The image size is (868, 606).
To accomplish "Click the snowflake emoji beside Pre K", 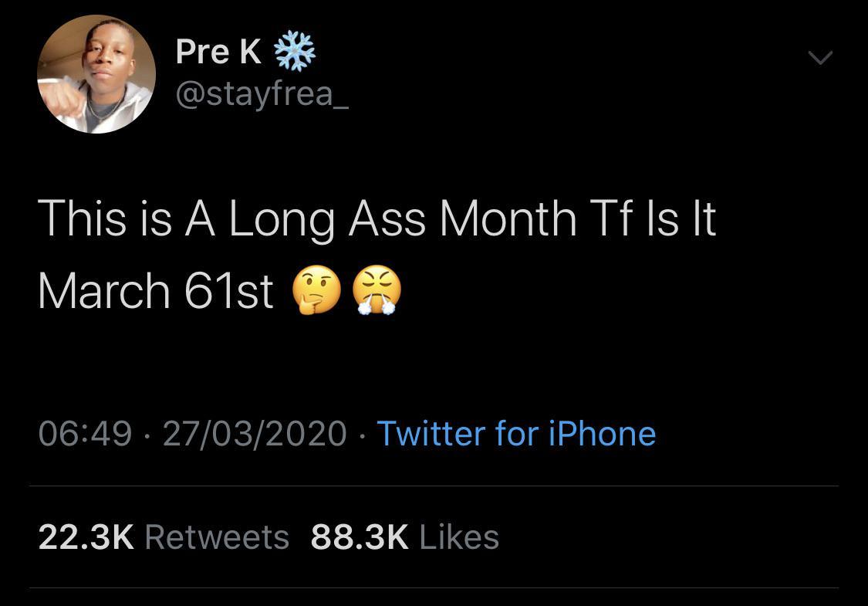I will point(294,52).
